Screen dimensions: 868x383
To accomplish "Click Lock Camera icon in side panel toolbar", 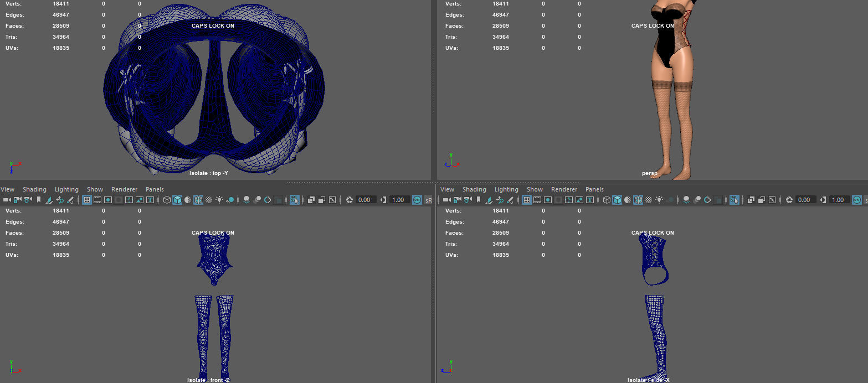I will [458, 200].
